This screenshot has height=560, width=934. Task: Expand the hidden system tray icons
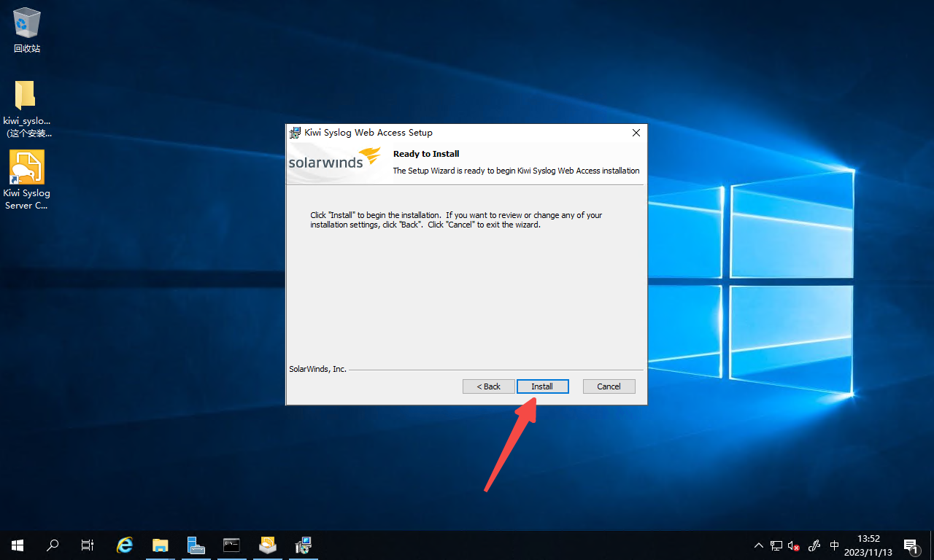(758, 545)
